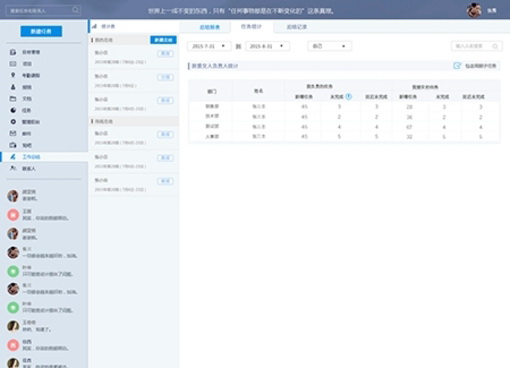
Task: Open the 2015-7-31 start date dropdown
Action: click(x=209, y=46)
